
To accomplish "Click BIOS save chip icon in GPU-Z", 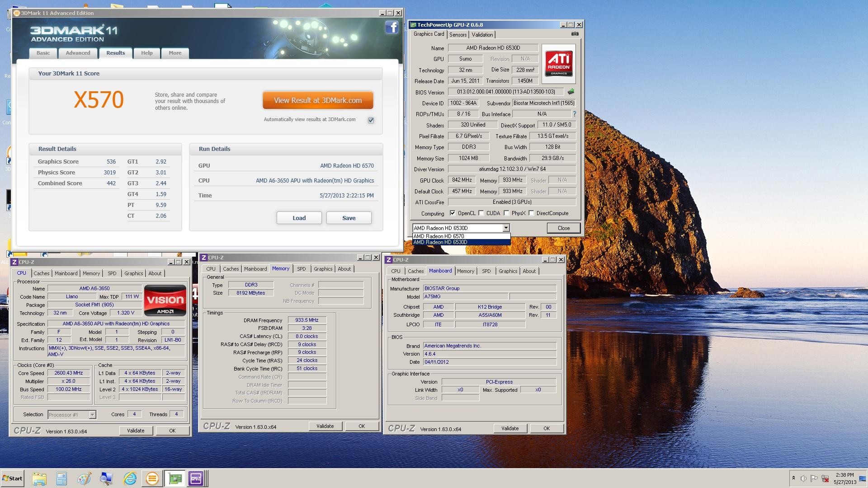I will [571, 92].
